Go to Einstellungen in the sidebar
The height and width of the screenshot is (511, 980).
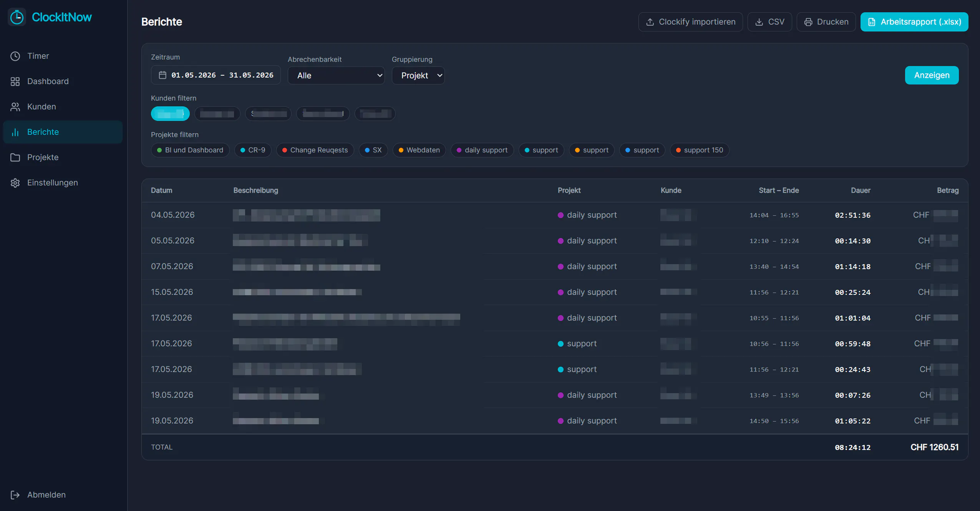63,183
